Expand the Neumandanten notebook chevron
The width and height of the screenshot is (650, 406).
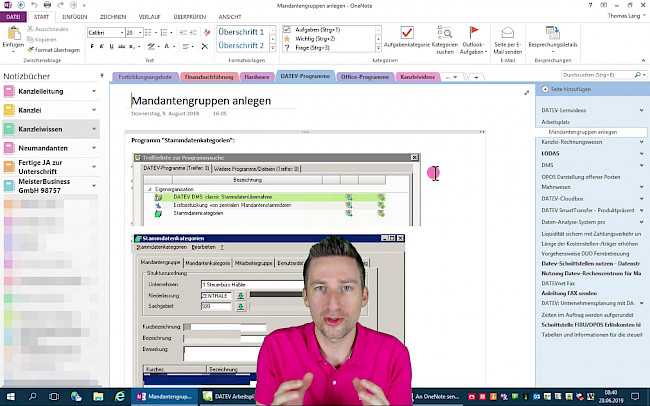94,148
